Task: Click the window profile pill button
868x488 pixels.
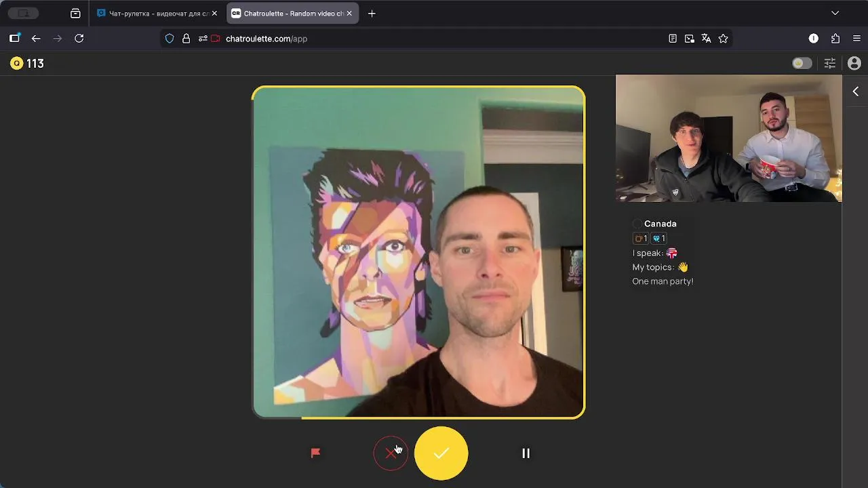Action: pos(23,14)
